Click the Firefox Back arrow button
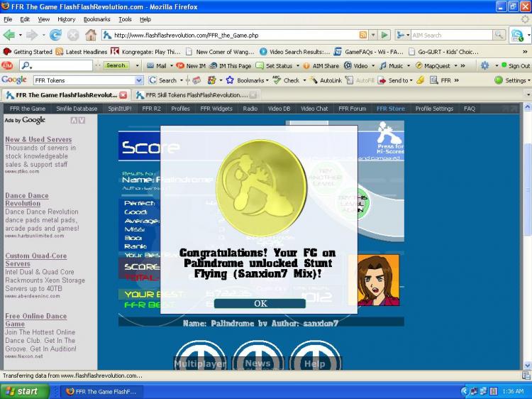 tap(9, 35)
